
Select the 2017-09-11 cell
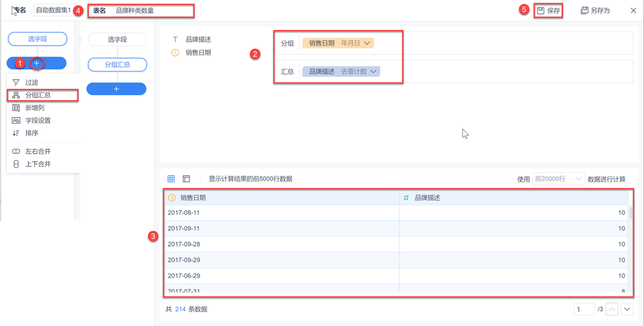tap(282, 228)
